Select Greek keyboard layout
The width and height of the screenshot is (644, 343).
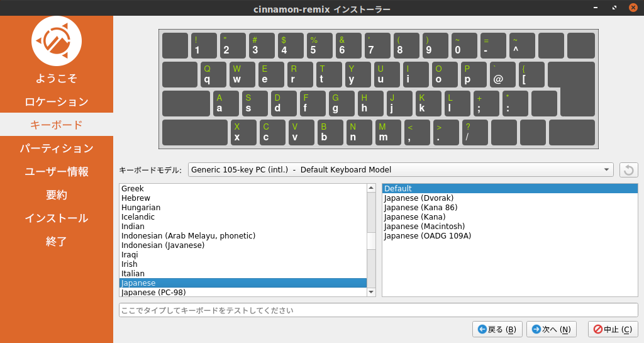point(243,189)
